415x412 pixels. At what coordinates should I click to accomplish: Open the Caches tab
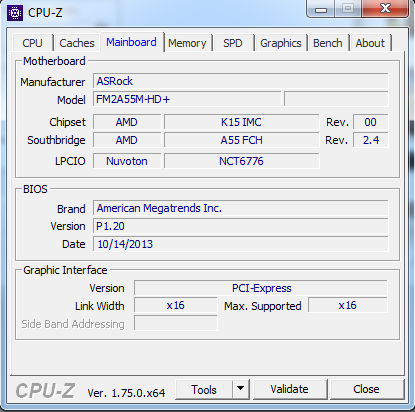pyautogui.click(x=77, y=43)
